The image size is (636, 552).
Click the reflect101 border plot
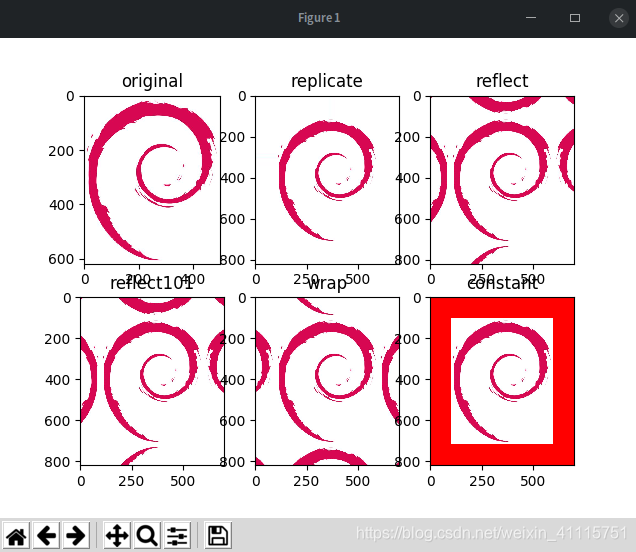153,381
